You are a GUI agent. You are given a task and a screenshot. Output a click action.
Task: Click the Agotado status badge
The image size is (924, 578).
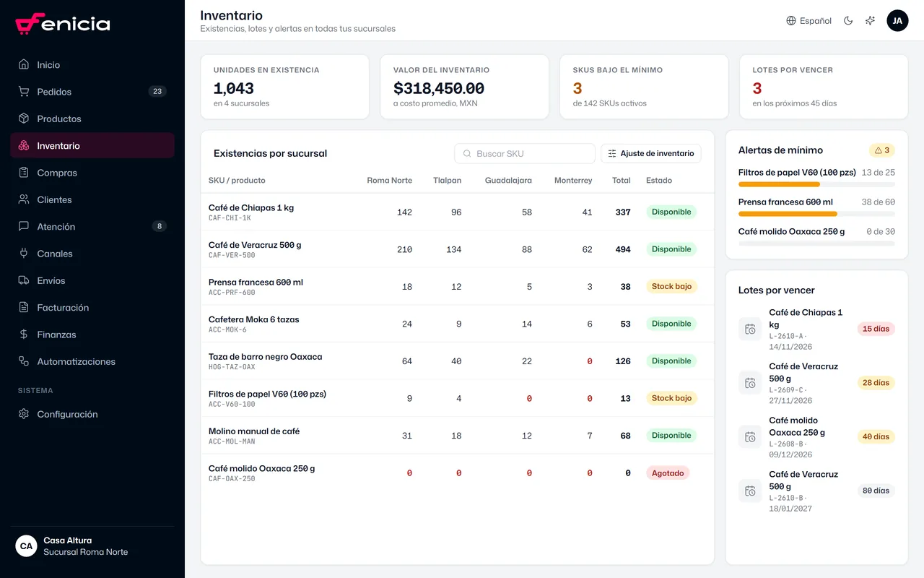click(668, 473)
